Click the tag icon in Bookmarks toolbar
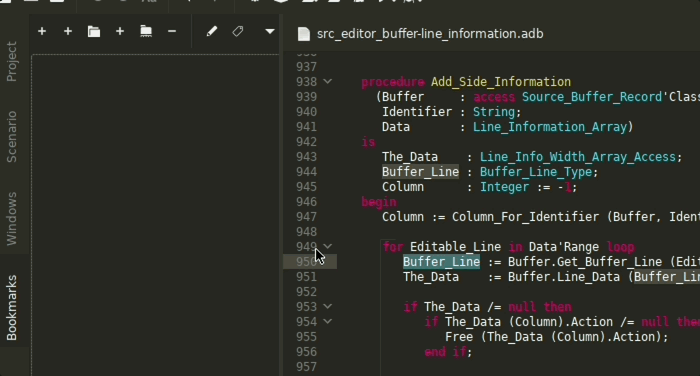 pyautogui.click(x=238, y=31)
